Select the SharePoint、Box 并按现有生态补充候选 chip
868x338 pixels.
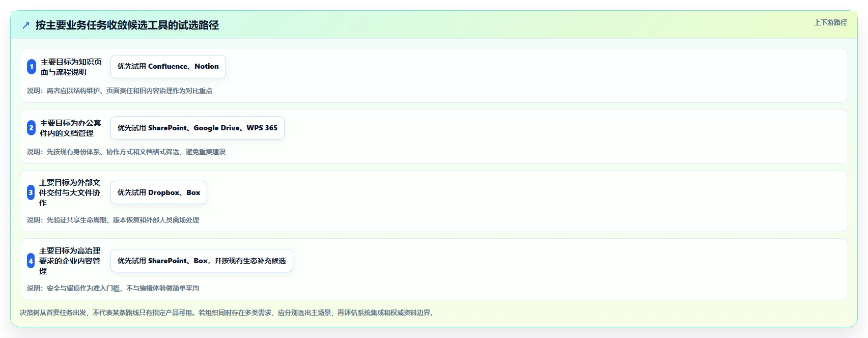pyautogui.click(x=202, y=261)
